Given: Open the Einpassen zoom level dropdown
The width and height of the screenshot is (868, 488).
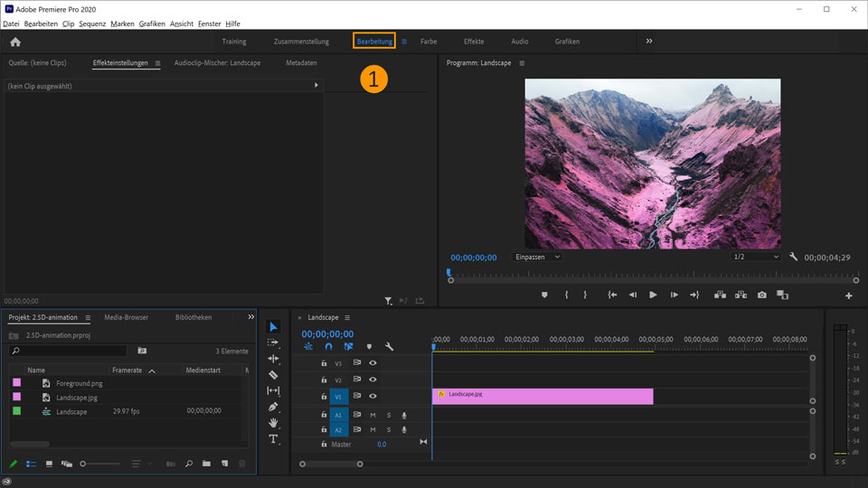Looking at the screenshot, I should pos(538,257).
